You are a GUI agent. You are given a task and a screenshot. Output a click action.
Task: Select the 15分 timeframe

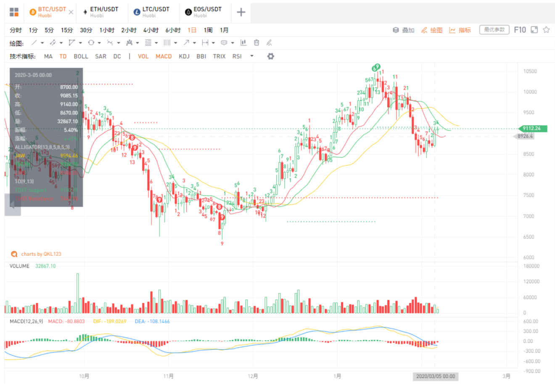click(67, 30)
